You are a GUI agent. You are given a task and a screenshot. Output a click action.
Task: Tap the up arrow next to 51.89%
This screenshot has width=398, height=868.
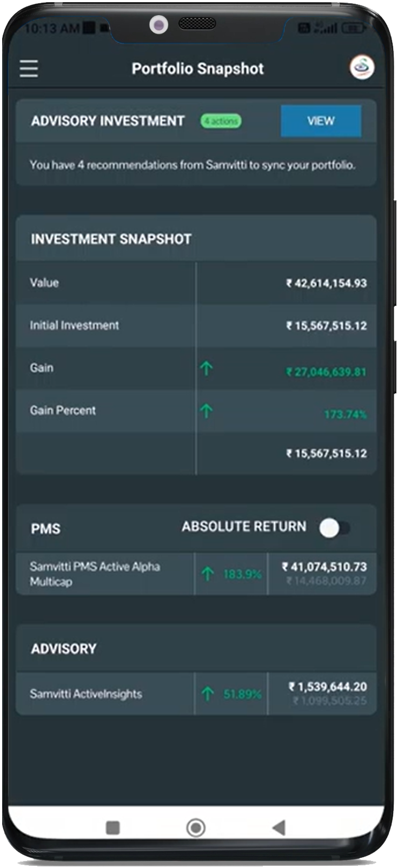pos(208,694)
